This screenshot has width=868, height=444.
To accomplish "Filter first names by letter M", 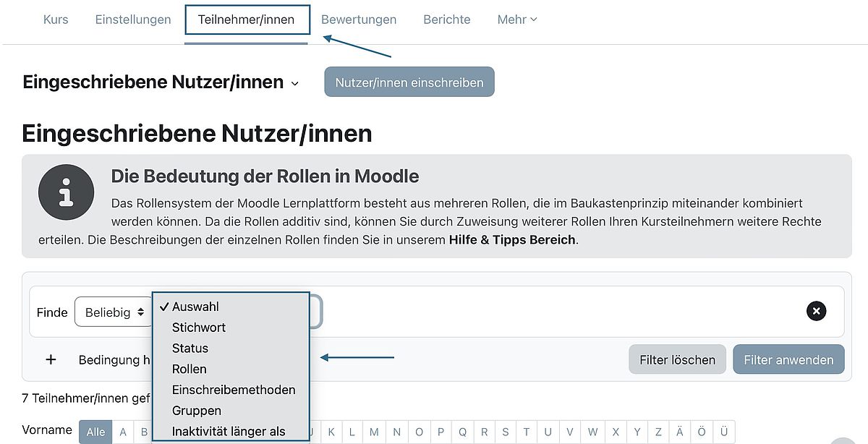I will 374,432.
